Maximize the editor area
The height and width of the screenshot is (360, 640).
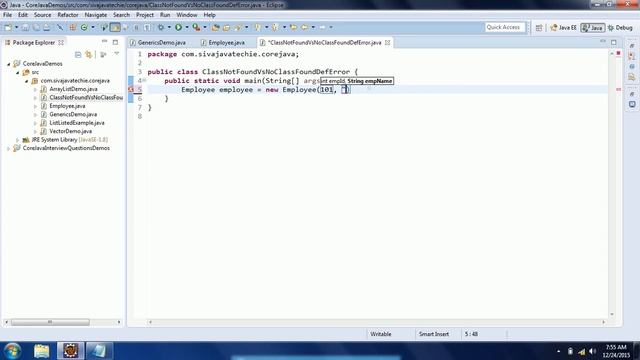(613, 42)
